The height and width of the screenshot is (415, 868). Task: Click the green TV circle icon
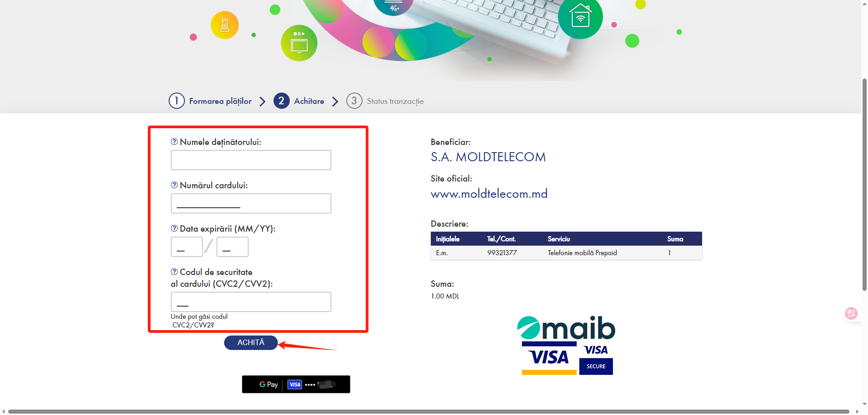click(x=299, y=43)
